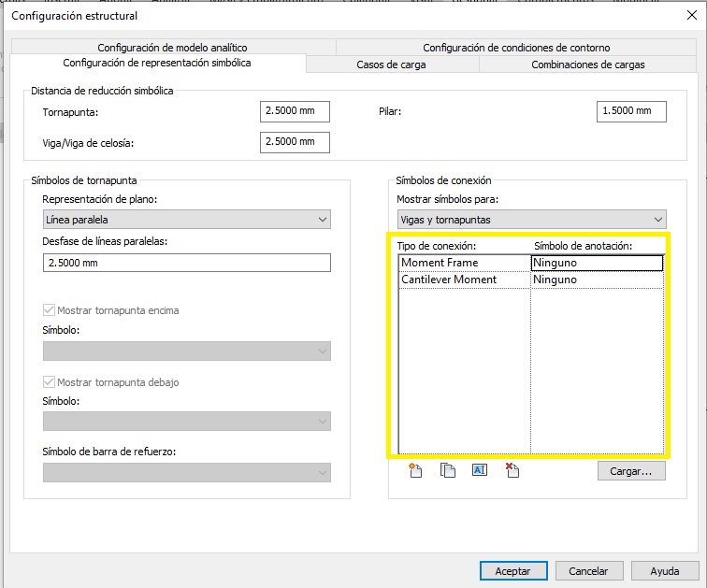The width and height of the screenshot is (707, 588).
Task: Toggle Mostrar tornapunta debajo checkbox
Action: coord(50,382)
